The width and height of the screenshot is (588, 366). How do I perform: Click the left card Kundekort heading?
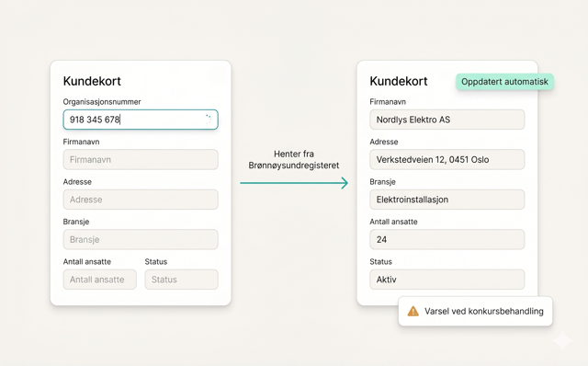tap(92, 81)
